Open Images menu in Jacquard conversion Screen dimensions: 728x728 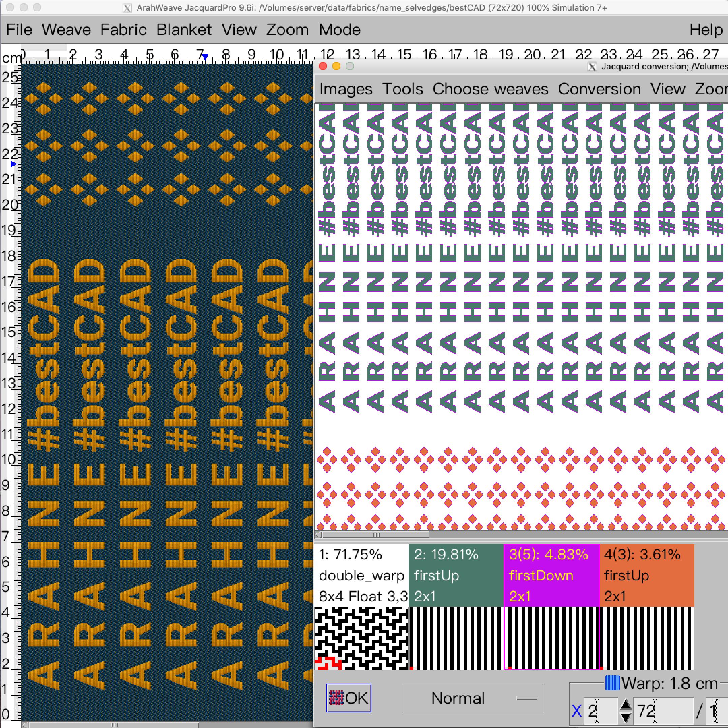coord(346,89)
